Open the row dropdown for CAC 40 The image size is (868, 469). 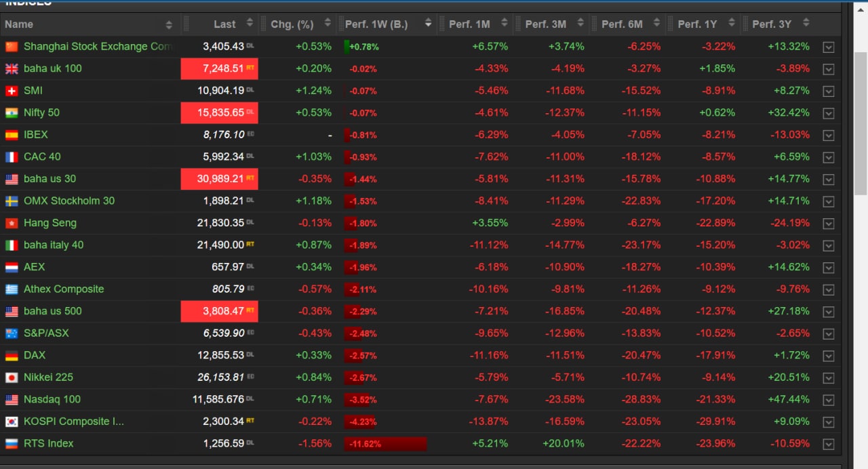click(x=828, y=157)
